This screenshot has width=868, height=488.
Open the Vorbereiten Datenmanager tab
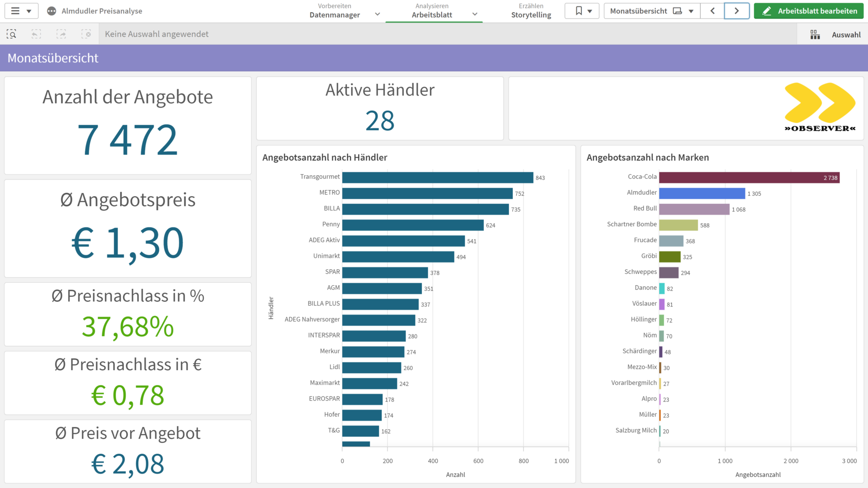335,11
